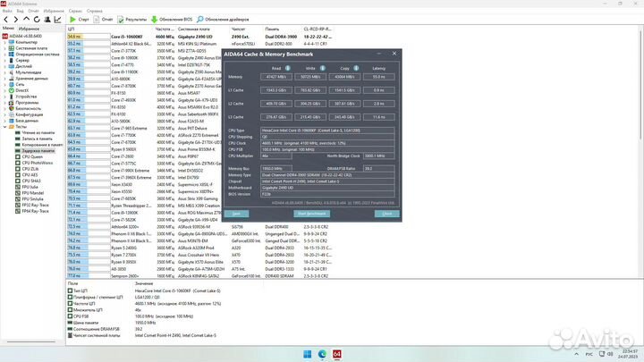Select the FP64 Ray-Trace test
Screen dimensions: 644x362
35,211
